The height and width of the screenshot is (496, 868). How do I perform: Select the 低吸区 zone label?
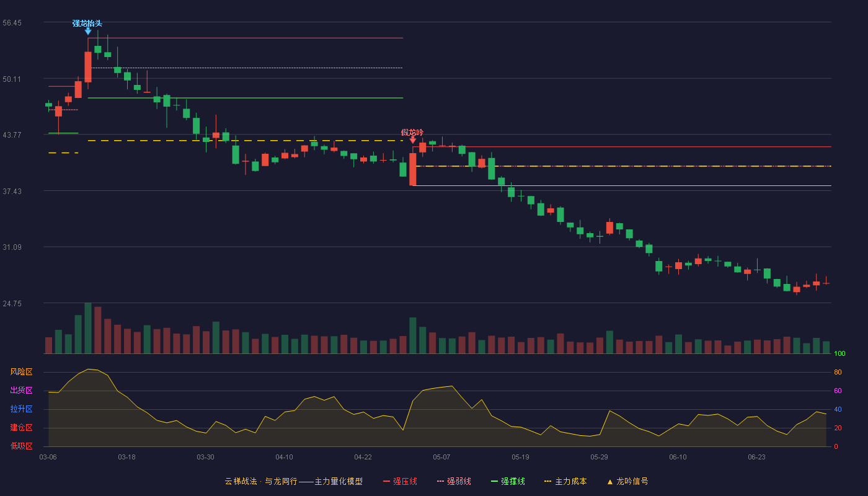21,446
